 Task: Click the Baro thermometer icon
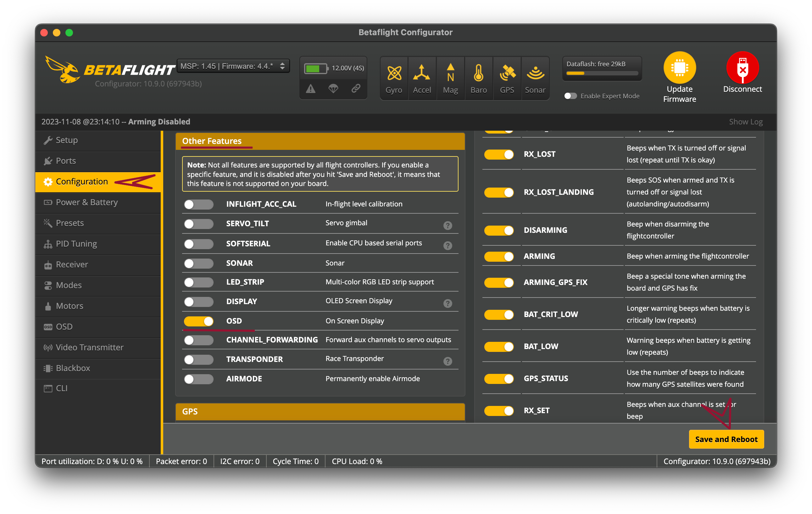pos(479,78)
